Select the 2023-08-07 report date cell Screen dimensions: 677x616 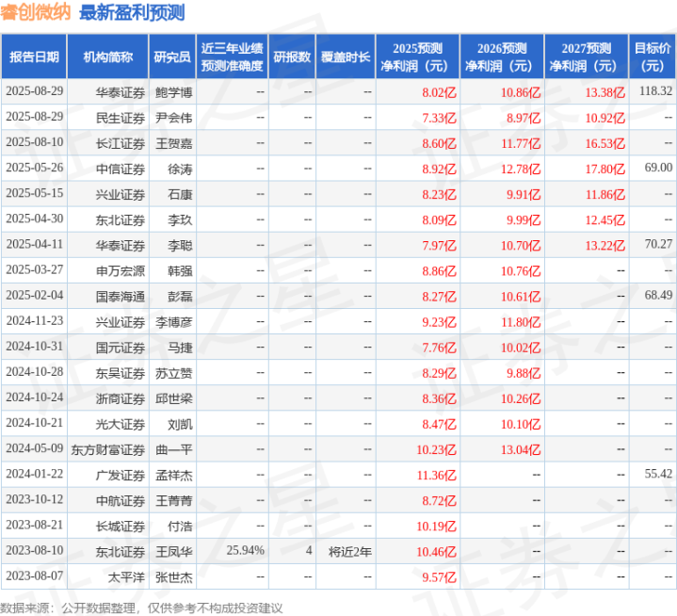(35, 575)
